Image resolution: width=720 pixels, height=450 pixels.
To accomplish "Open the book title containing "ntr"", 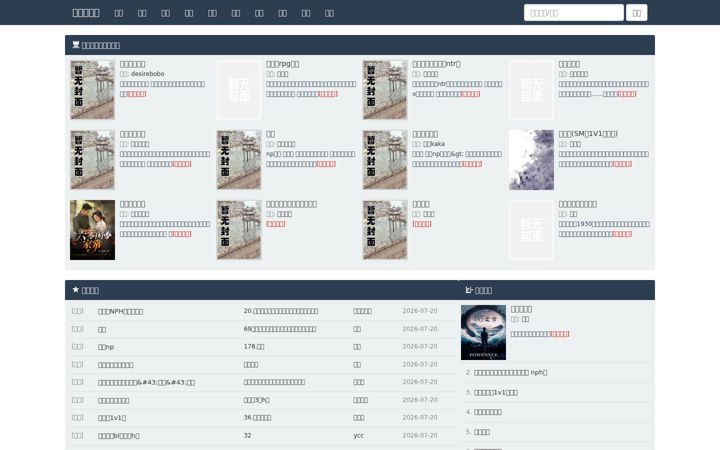I will 436,64.
